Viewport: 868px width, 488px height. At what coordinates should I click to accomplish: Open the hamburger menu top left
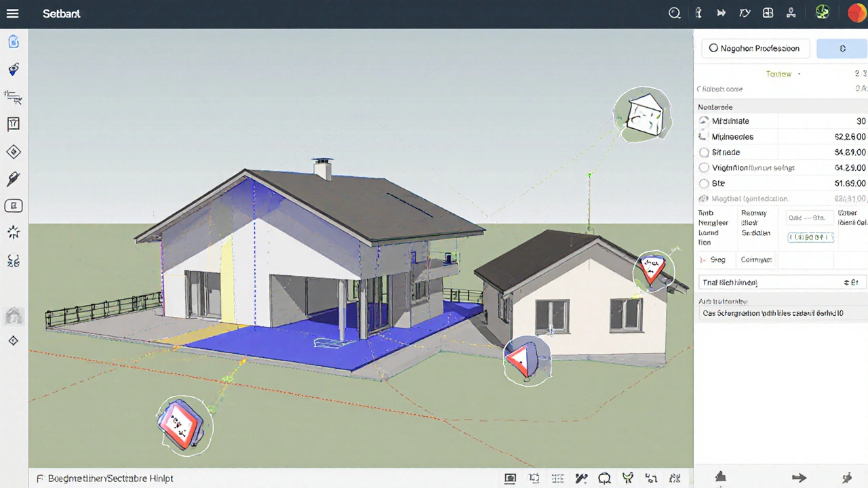click(12, 14)
